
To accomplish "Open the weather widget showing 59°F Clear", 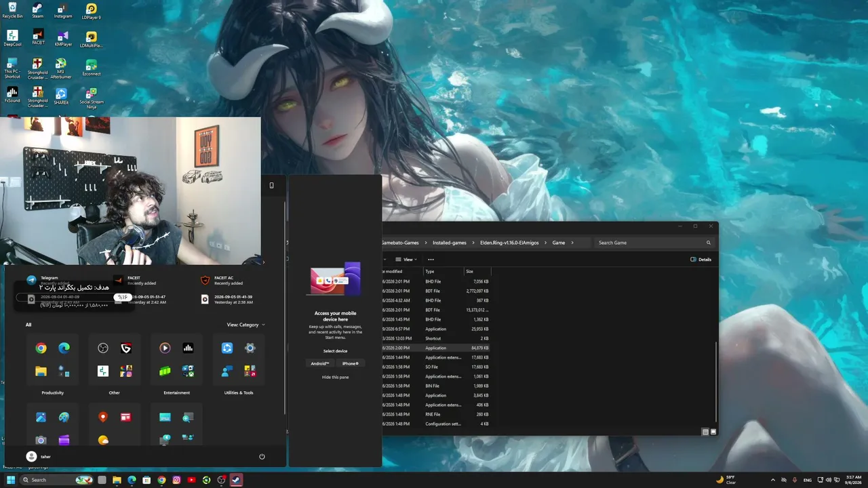I will 726,480.
